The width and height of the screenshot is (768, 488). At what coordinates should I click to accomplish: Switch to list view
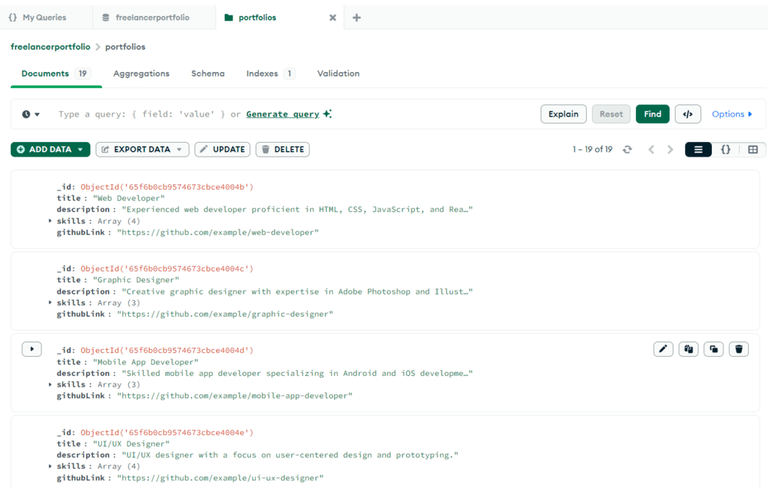[x=698, y=150]
